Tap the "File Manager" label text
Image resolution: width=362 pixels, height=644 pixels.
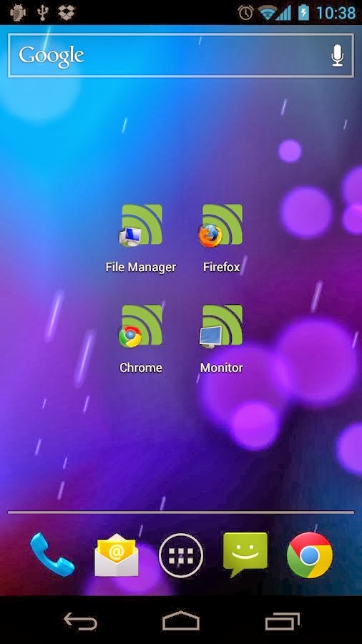[141, 268]
